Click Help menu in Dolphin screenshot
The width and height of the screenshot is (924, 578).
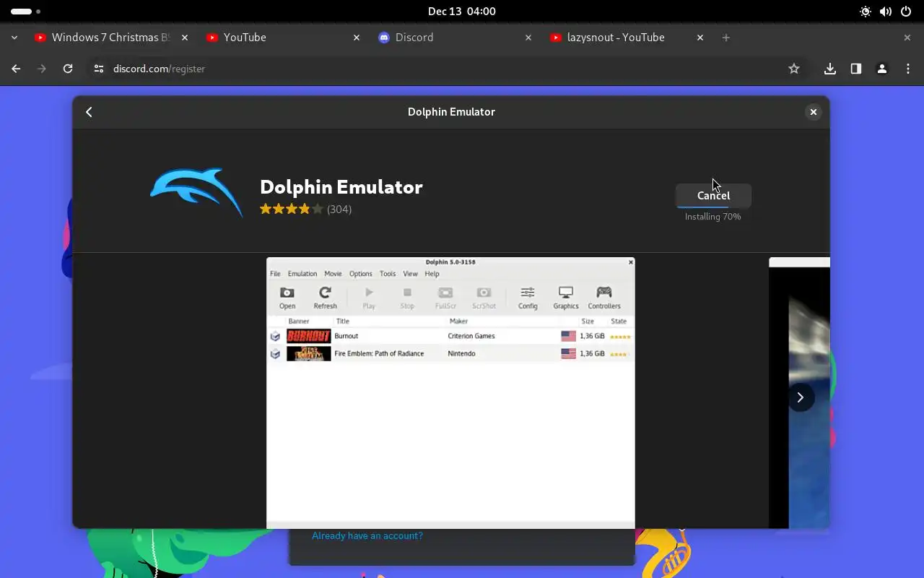[432, 274]
